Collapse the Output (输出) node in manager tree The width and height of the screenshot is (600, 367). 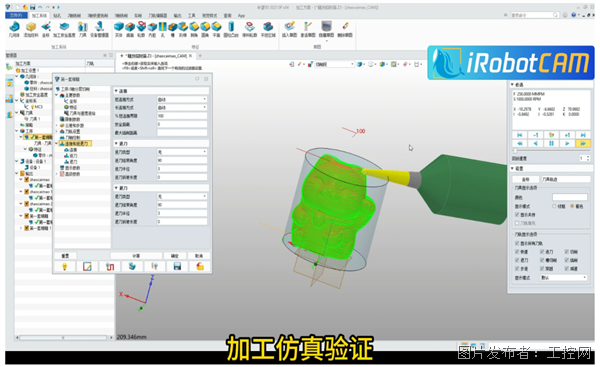tap(17, 173)
